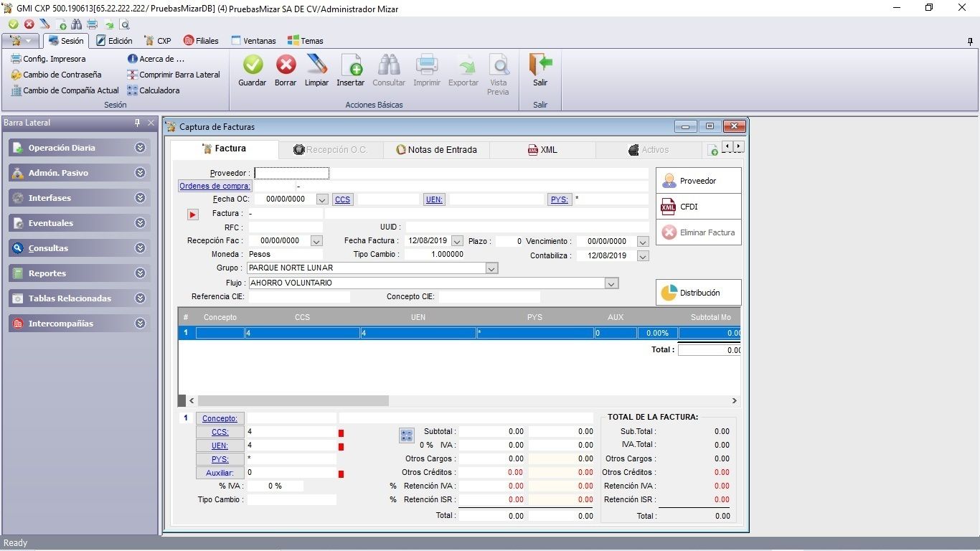Image resolution: width=980 pixels, height=551 pixels.
Task: Open the Contabiliza date dropdown
Action: point(643,256)
